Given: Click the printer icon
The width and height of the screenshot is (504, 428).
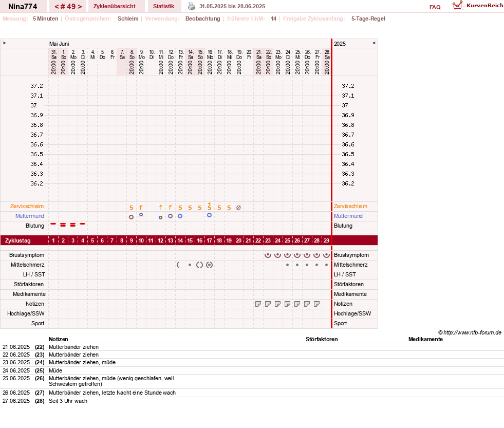Looking at the screenshot, I should [192, 6].
